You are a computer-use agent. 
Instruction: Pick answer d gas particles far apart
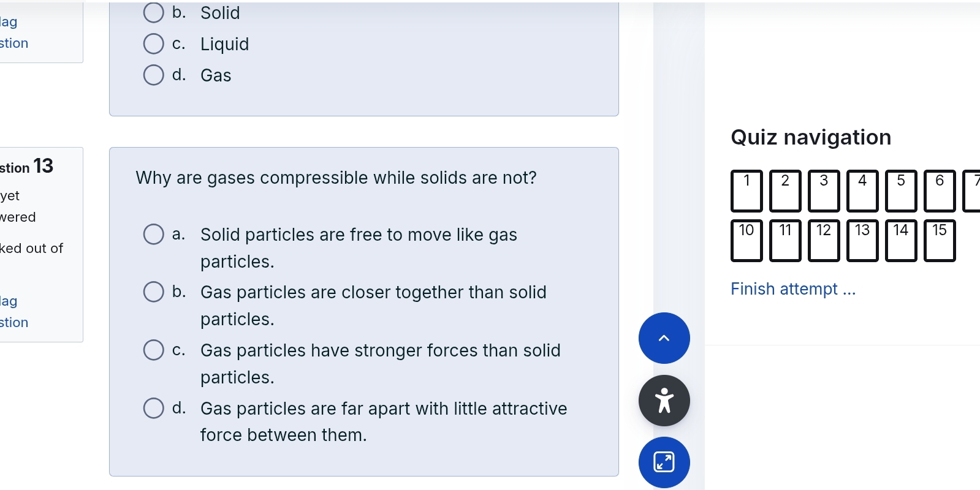coord(153,408)
